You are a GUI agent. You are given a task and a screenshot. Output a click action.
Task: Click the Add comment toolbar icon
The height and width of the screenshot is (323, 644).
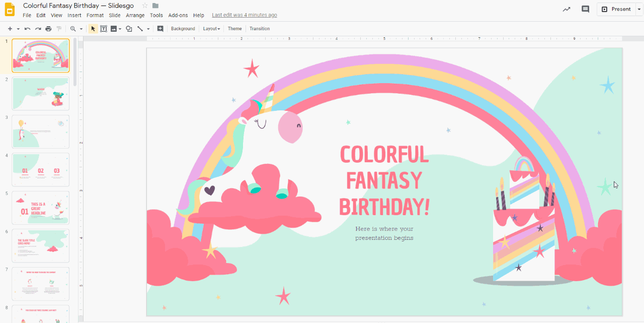tap(160, 29)
